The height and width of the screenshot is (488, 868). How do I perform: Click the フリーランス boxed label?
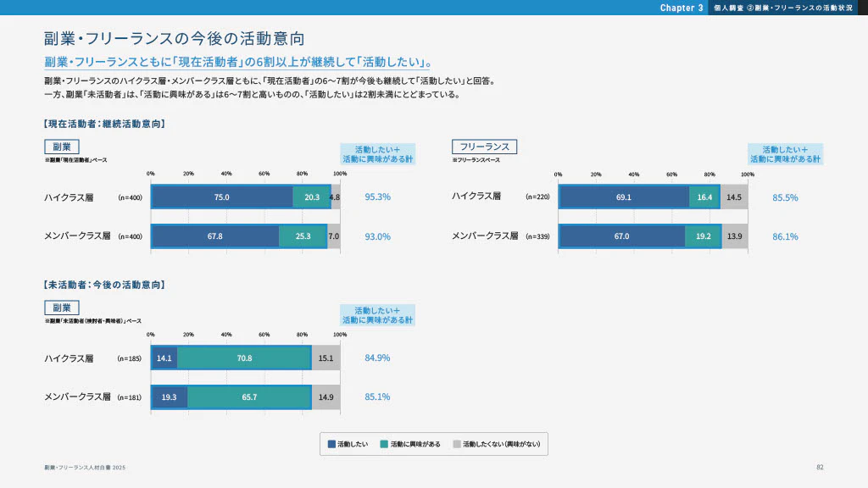[x=484, y=147]
